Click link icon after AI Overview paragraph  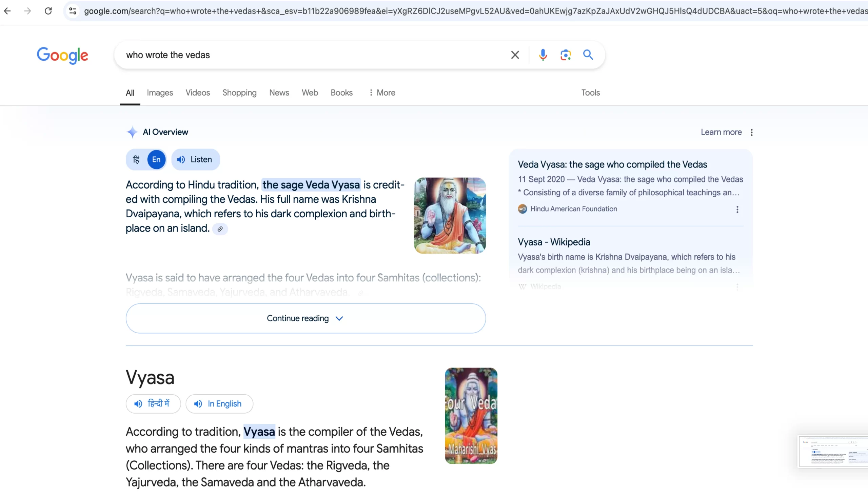click(x=220, y=229)
